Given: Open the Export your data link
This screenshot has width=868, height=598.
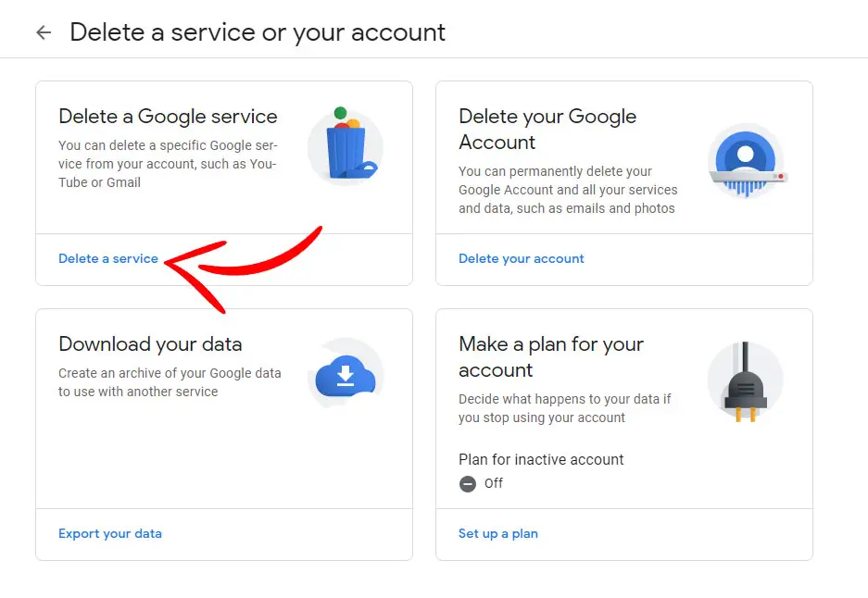Looking at the screenshot, I should pos(110,533).
